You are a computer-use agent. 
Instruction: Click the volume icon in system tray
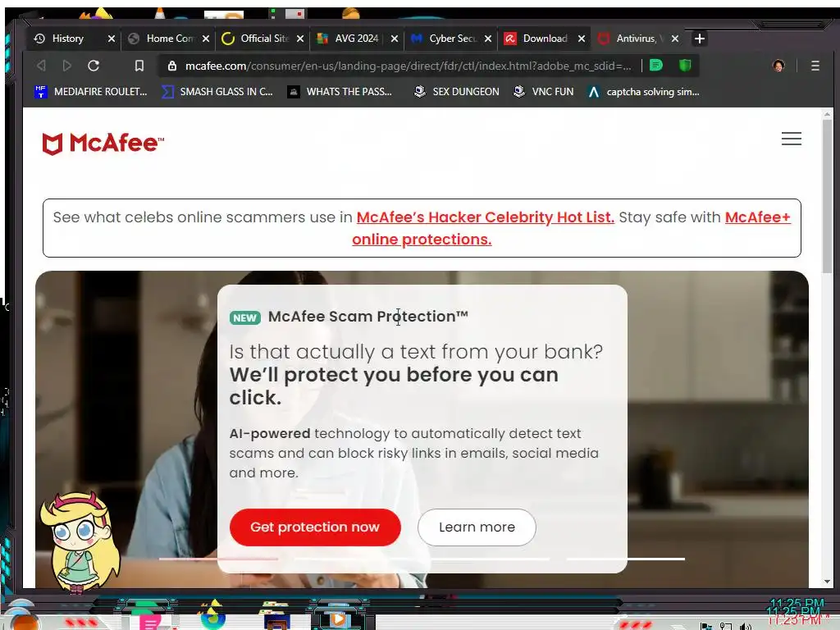point(745,626)
